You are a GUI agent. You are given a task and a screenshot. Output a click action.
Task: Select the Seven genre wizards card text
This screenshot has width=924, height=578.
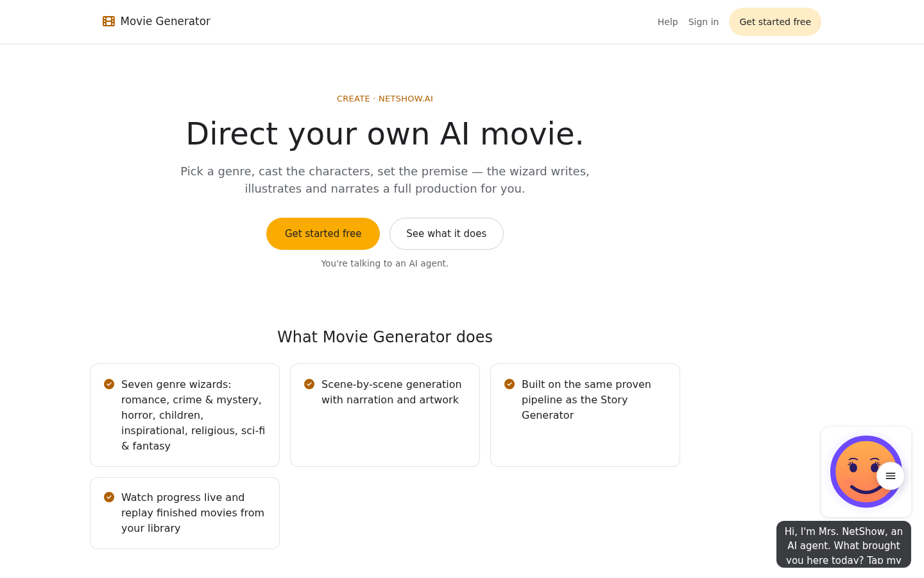coord(193,415)
